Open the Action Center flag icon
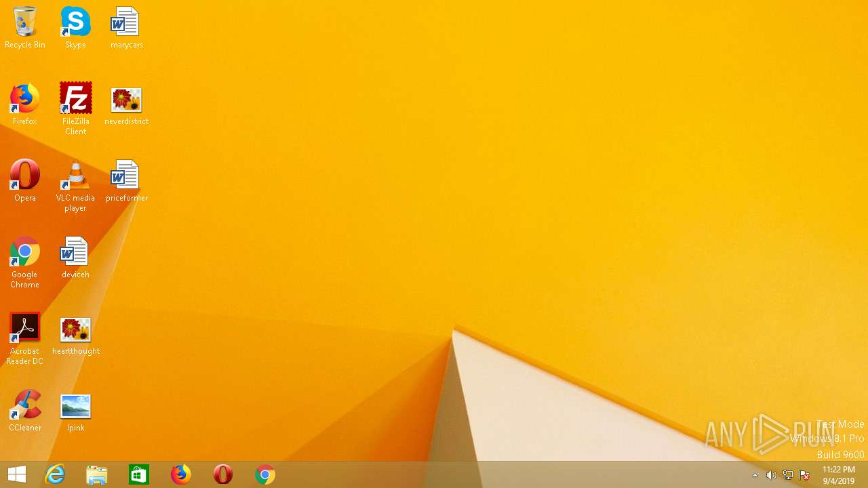Viewport: 868px width, 488px height. 804,475
